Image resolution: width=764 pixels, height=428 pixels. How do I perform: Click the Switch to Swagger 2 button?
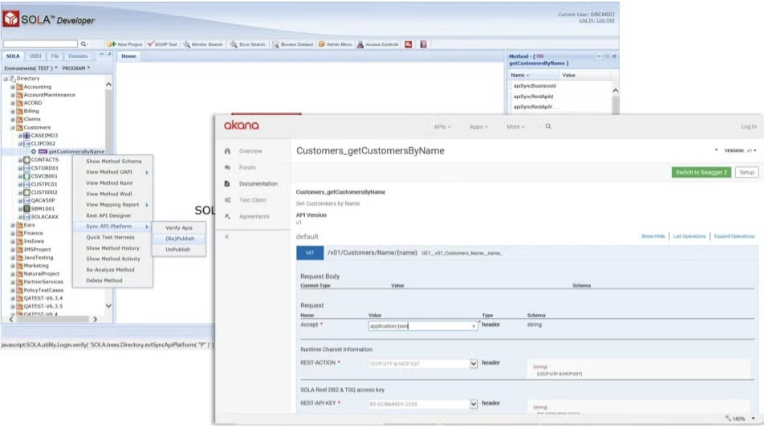[701, 173]
